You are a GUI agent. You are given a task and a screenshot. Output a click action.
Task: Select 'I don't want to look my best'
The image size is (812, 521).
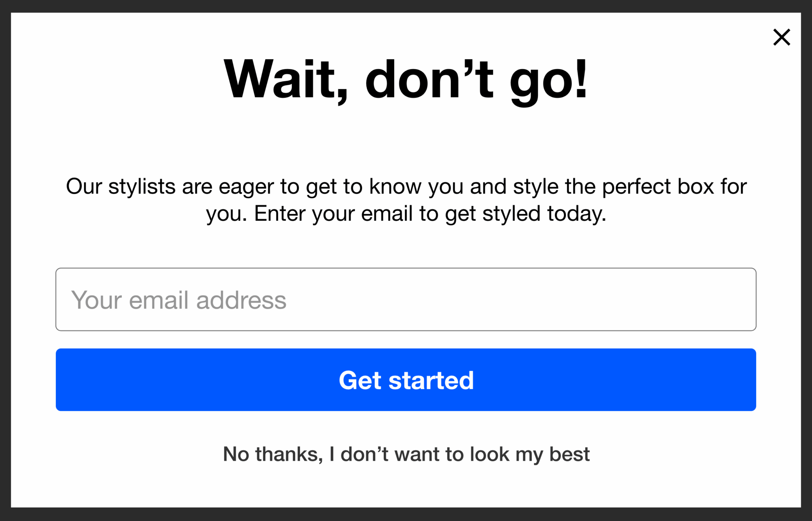(460, 454)
